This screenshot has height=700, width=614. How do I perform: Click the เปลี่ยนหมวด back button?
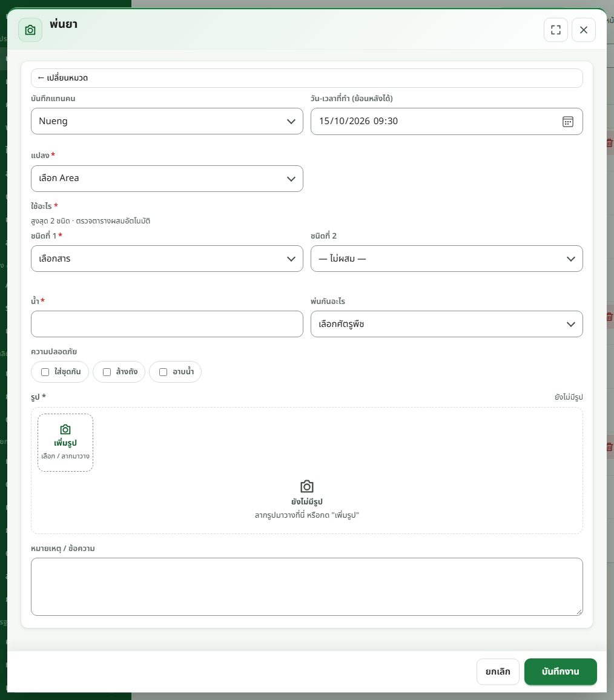click(x=307, y=78)
